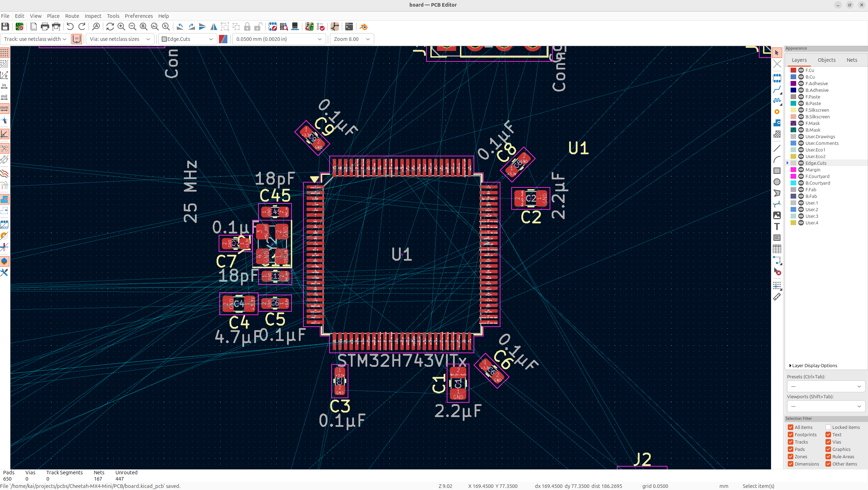Select the Draw circle tool
Image resolution: width=868 pixels, height=490 pixels.
777,182
